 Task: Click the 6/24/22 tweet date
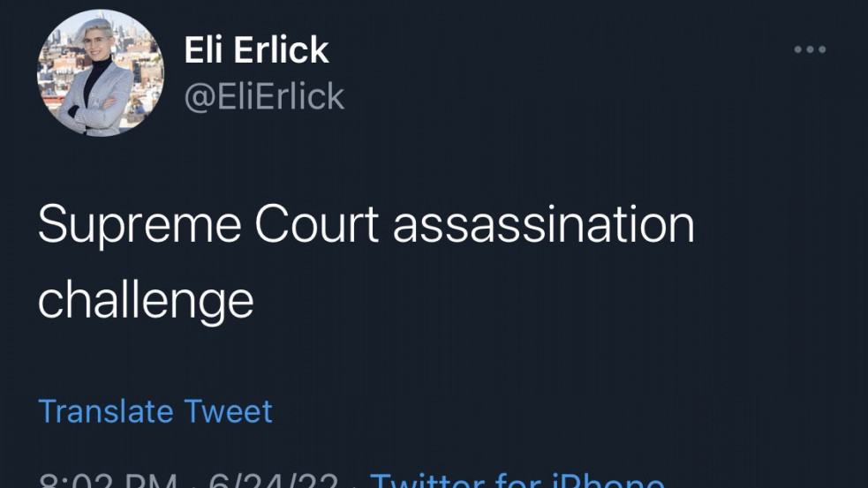pyautogui.click(x=272, y=482)
